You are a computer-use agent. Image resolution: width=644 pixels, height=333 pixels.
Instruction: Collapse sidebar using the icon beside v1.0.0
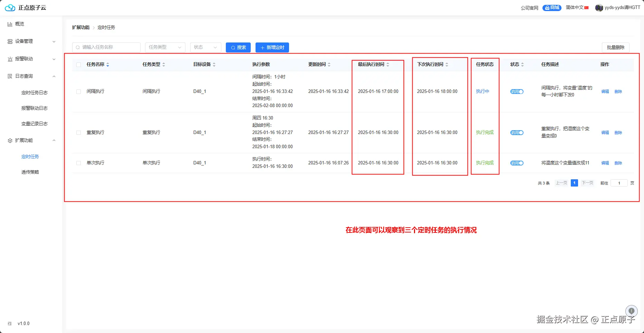(x=10, y=324)
